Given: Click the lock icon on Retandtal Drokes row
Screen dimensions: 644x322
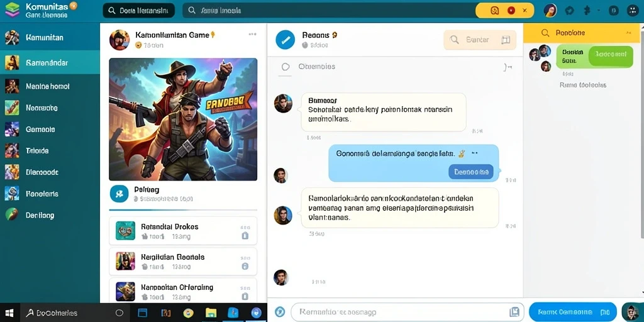Looking at the screenshot, I should [245, 235].
